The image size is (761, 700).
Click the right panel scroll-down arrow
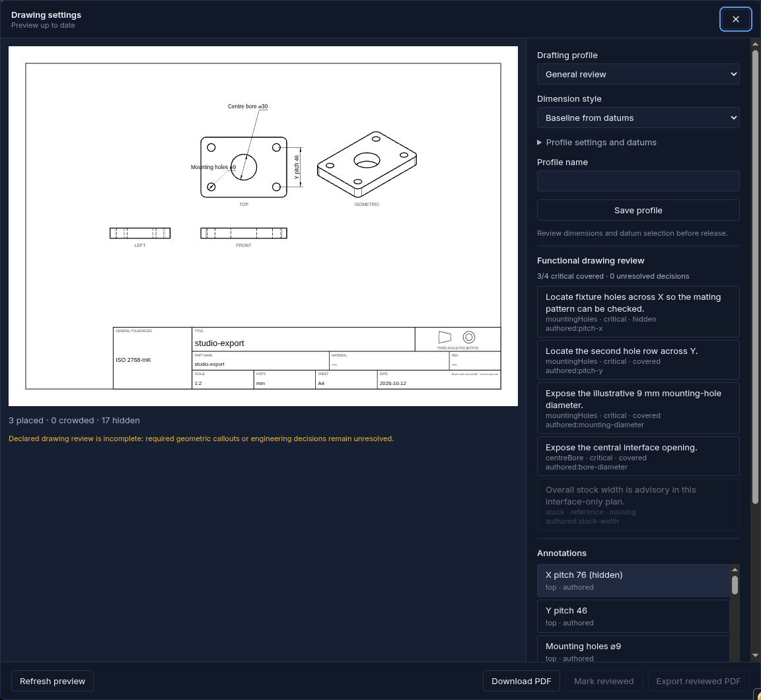(754, 655)
